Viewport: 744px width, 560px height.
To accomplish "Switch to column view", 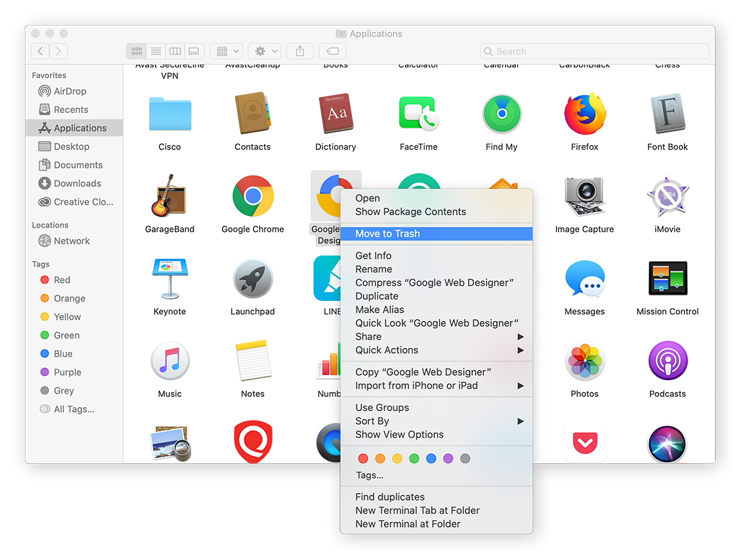I will [x=174, y=51].
